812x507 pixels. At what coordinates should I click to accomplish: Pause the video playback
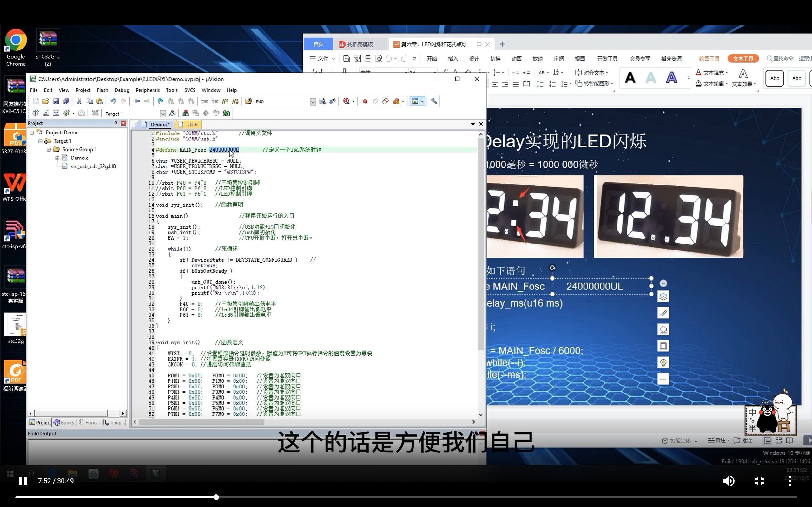(x=23, y=481)
